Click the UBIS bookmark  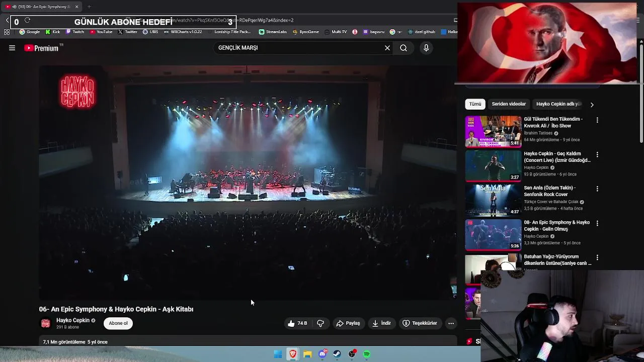click(150, 32)
